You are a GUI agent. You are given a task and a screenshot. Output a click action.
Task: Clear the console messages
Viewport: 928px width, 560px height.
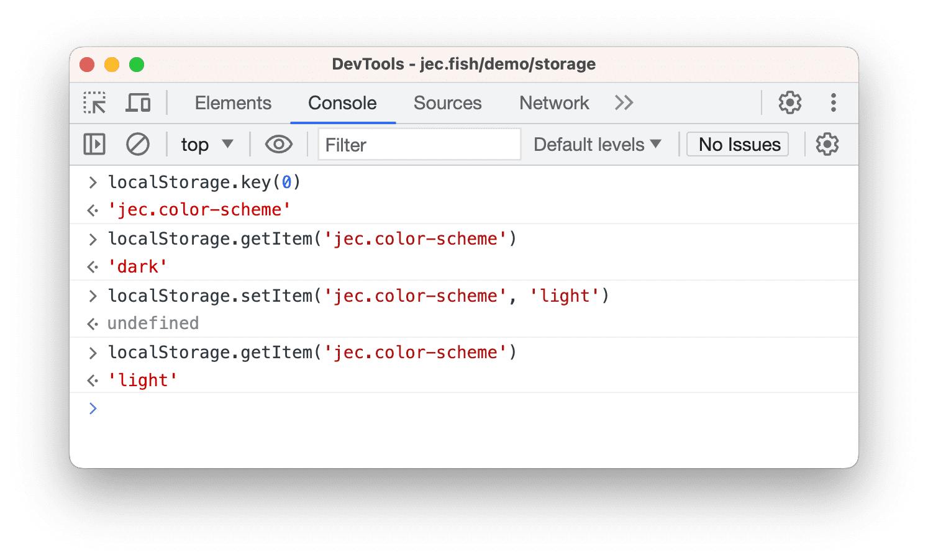click(x=138, y=144)
